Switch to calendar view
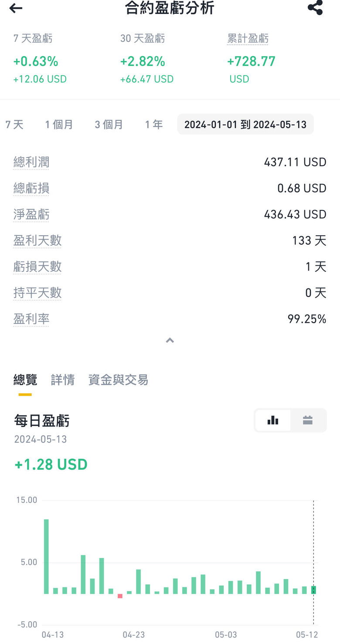340x644 pixels. point(308,420)
